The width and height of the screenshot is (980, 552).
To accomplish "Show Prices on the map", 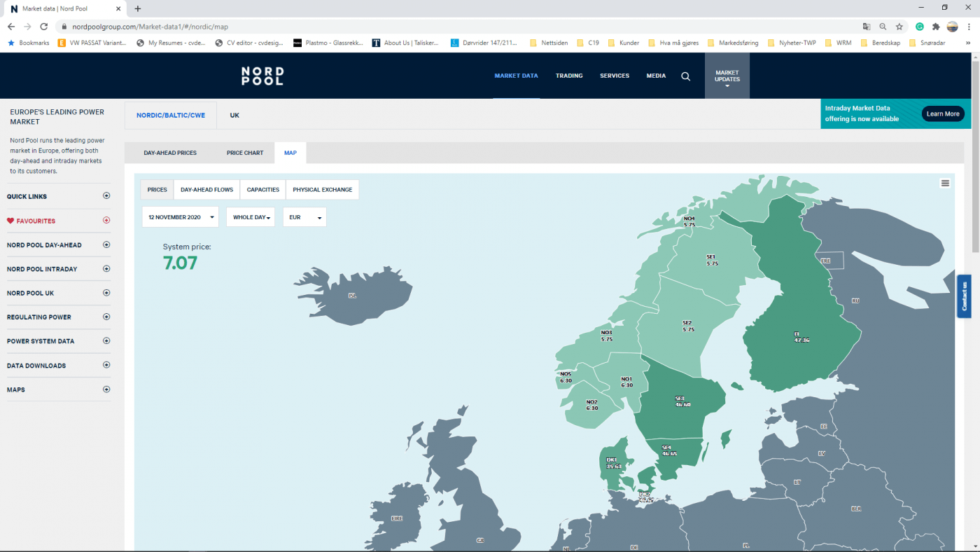I will (x=157, y=190).
